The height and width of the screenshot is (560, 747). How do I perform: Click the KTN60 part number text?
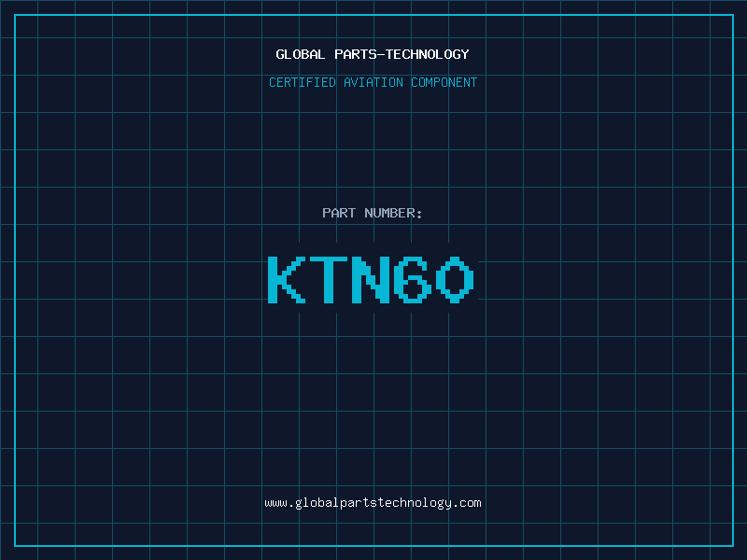[x=371, y=280]
